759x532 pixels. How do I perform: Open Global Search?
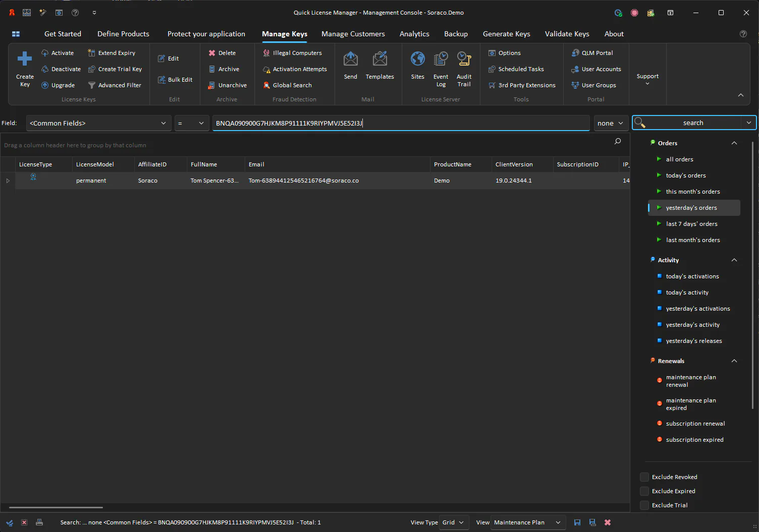coord(287,85)
